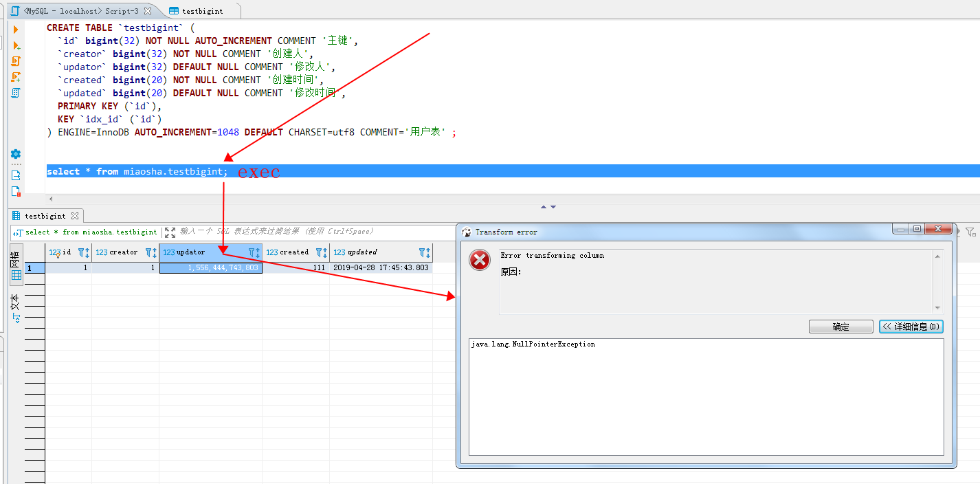Image resolution: width=980 pixels, height=484 pixels.
Task: Click the Explain execution plan icon
Action: (x=16, y=93)
